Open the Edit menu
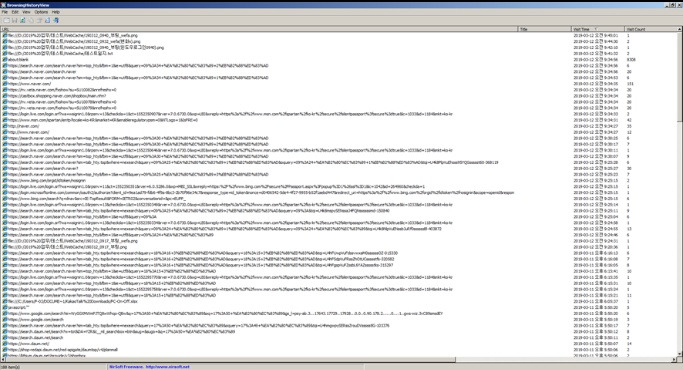 (15, 12)
